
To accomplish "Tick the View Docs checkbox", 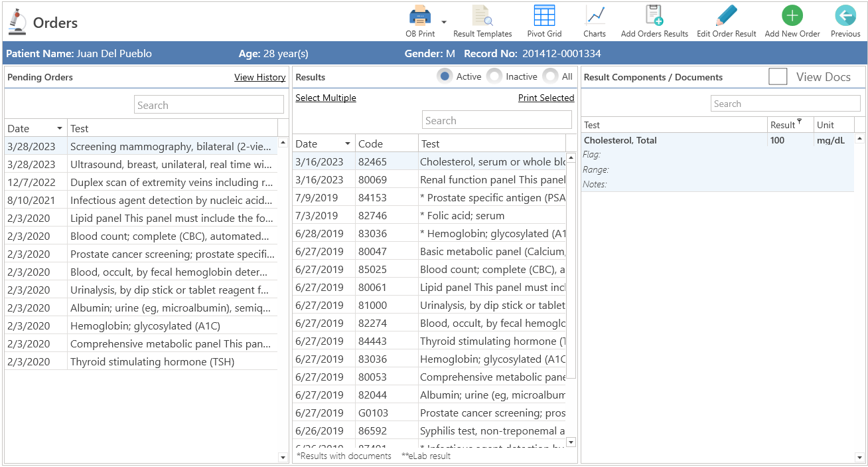I will point(778,76).
